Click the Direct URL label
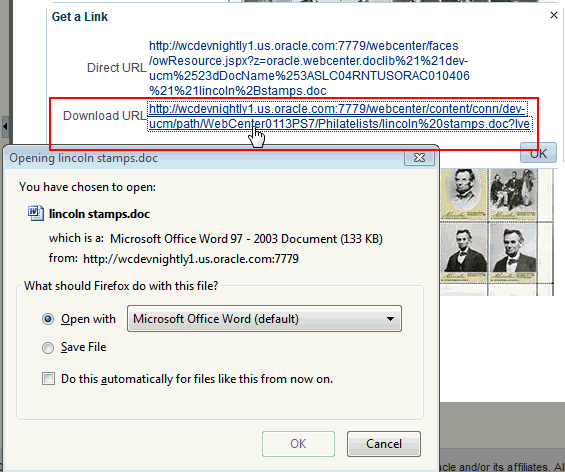Image resolution: width=565 pixels, height=472 pixels. 116,68
